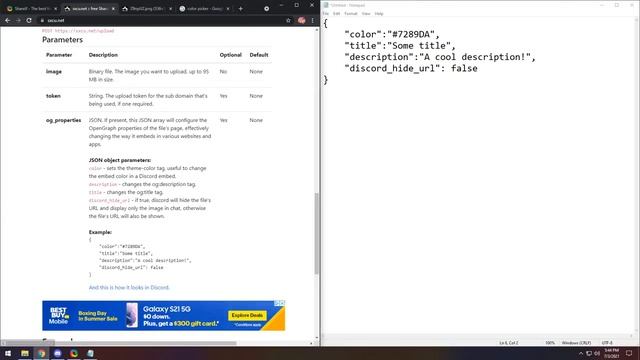The width and height of the screenshot is (640, 360).
Task: Open a new browser tab with plus
Action: pyautogui.click(x=240, y=9)
